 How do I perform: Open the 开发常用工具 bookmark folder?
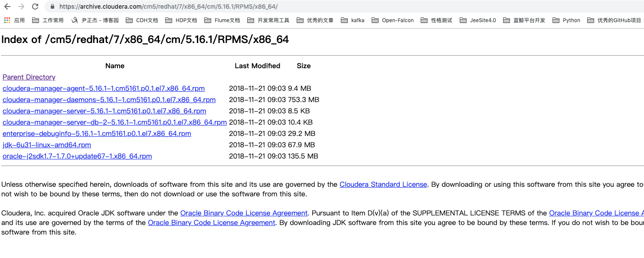point(268,20)
